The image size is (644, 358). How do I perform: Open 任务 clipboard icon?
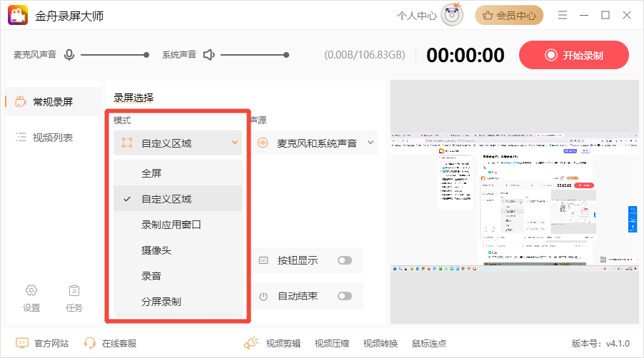74,291
